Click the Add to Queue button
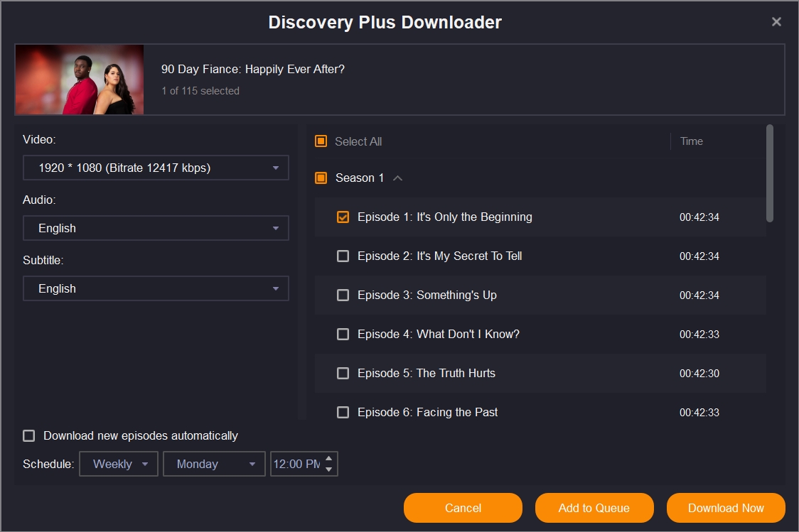799x532 pixels. 594,508
